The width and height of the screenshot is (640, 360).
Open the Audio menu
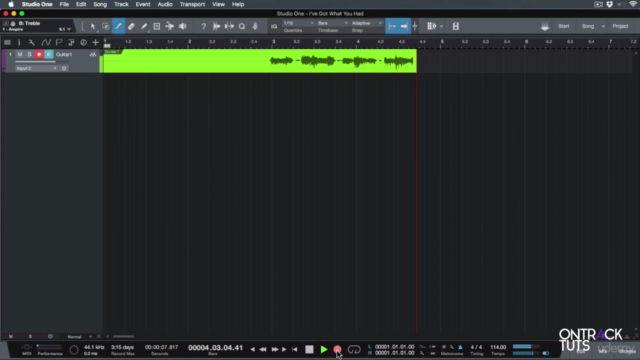tap(165, 4)
